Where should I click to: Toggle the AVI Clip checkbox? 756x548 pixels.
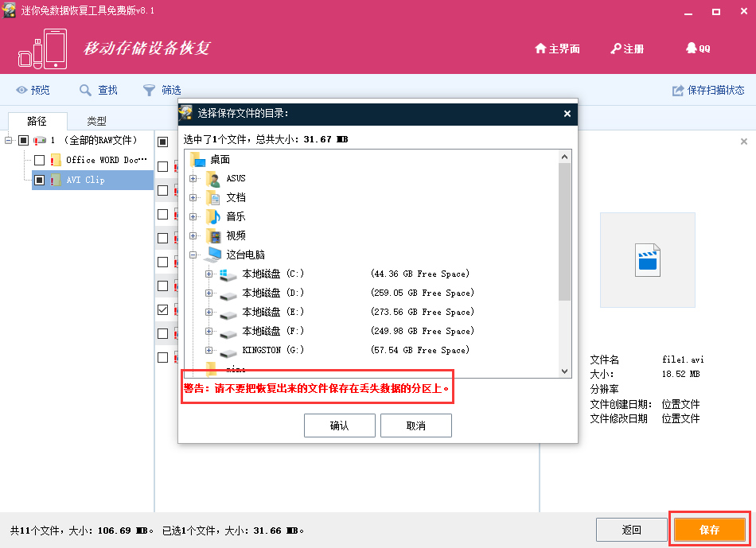pyautogui.click(x=40, y=180)
